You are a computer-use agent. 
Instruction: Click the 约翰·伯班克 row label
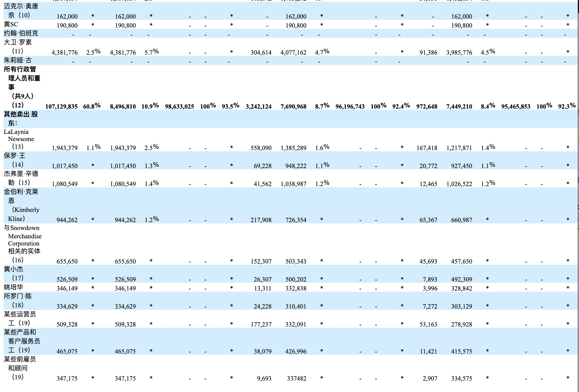pos(21,33)
